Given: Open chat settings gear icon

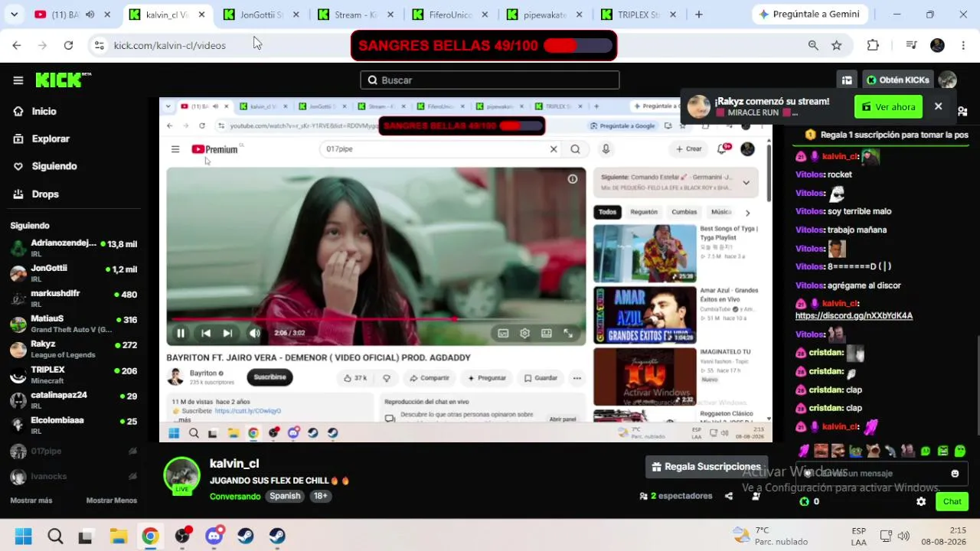Looking at the screenshot, I should tap(921, 502).
